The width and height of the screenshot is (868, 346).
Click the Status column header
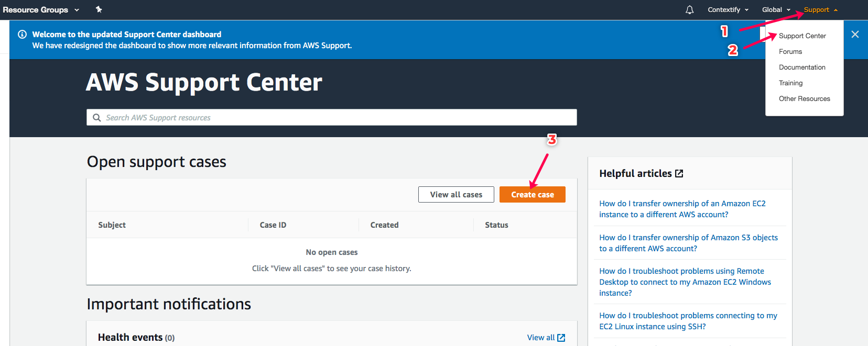point(496,225)
